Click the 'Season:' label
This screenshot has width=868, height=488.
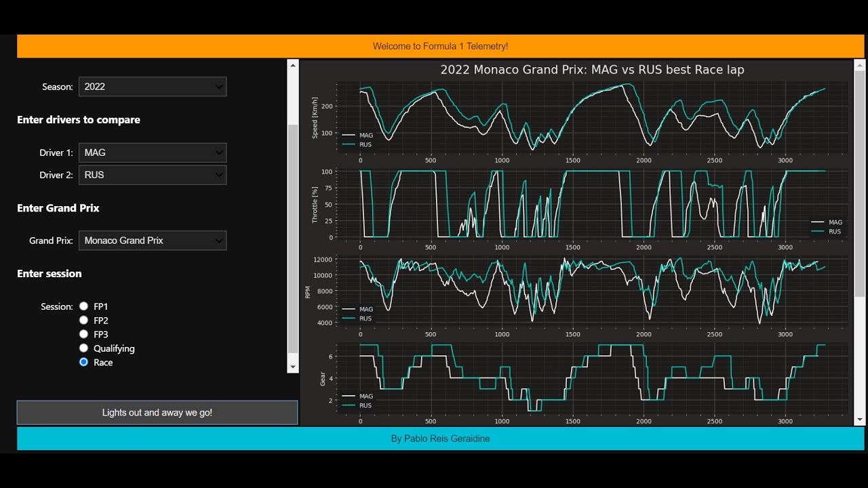click(x=58, y=87)
